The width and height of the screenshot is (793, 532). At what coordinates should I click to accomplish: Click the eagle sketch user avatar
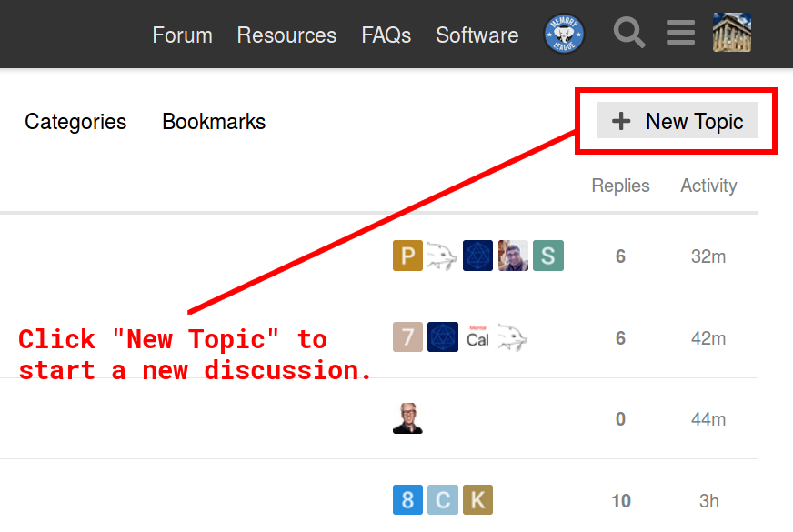tap(442, 256)
